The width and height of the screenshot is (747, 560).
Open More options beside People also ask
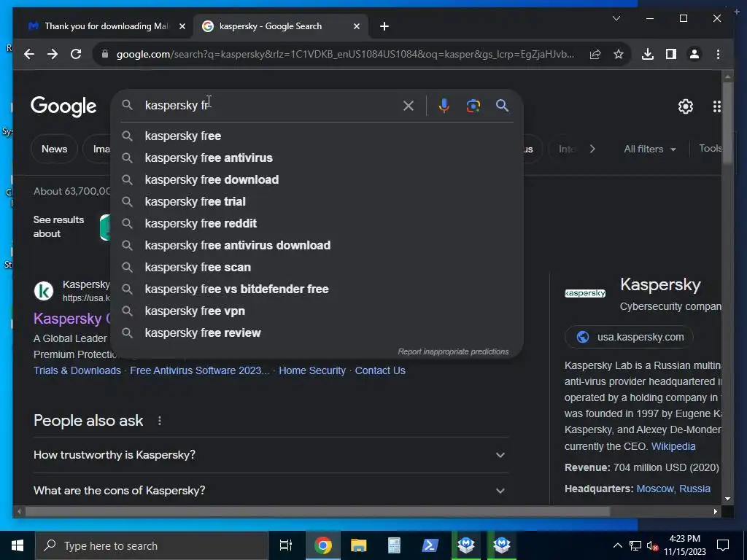click(x=160, y=421)
